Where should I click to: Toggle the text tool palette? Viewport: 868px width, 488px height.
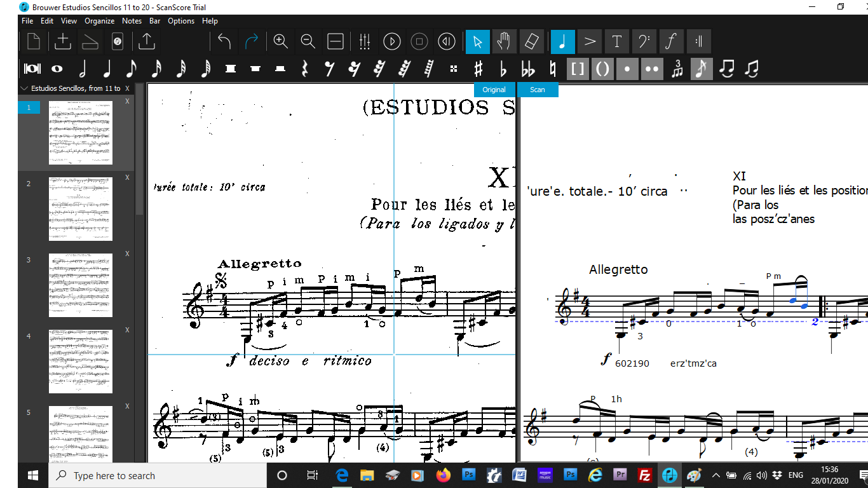pos(617,42)
